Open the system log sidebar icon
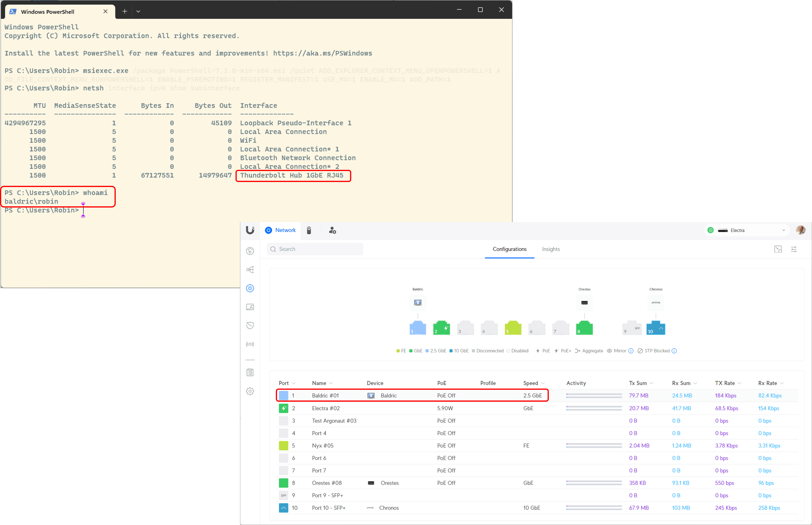Viewport: 812px width, 525px height. [250, 373]
